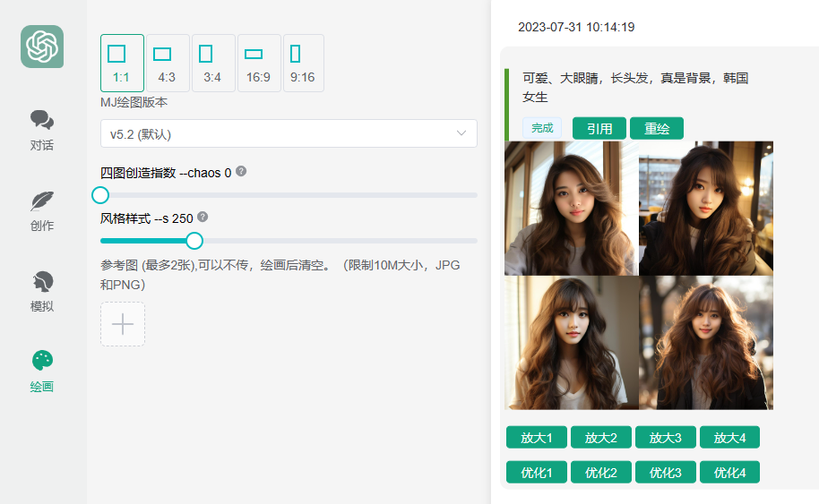Open the MJ version v5.2 dropdown
The height and width of the screenshot is (504, 819).
coord(289,133)
